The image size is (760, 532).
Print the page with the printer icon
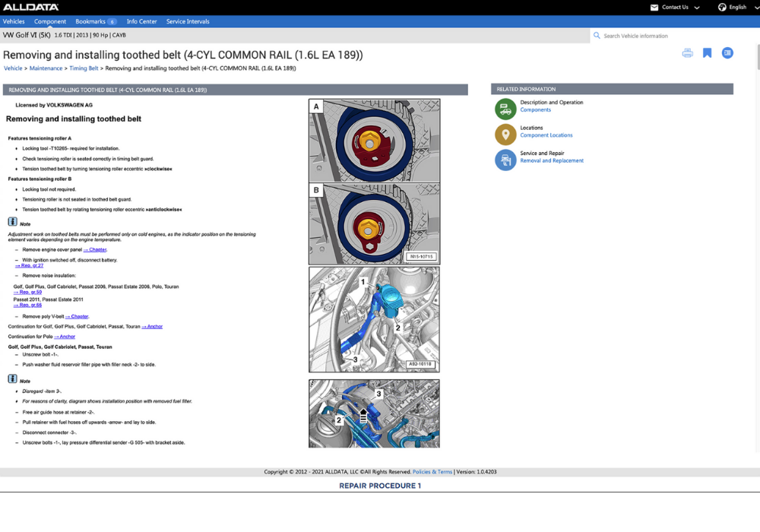(687, 52)
